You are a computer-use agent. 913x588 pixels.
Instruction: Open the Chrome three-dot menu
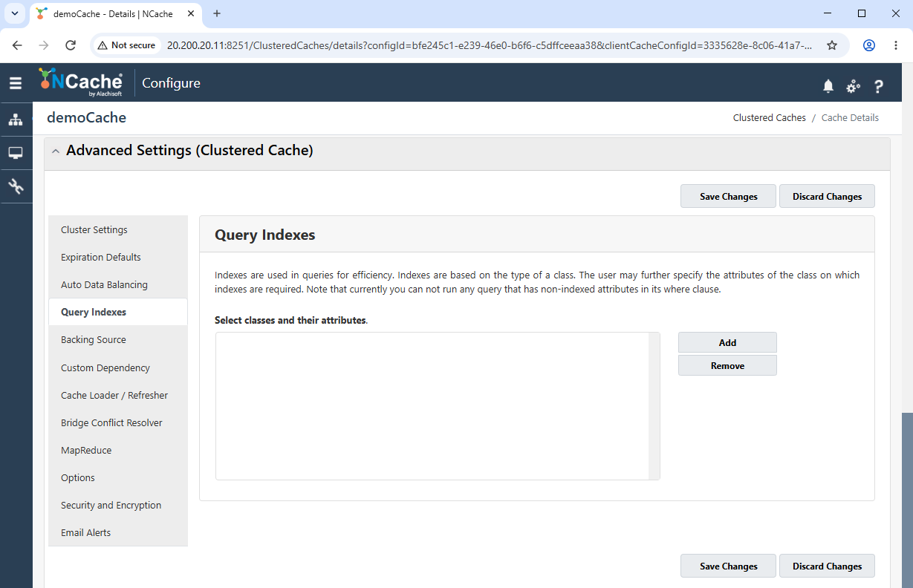pyautogui.click(x=896, y=45)
